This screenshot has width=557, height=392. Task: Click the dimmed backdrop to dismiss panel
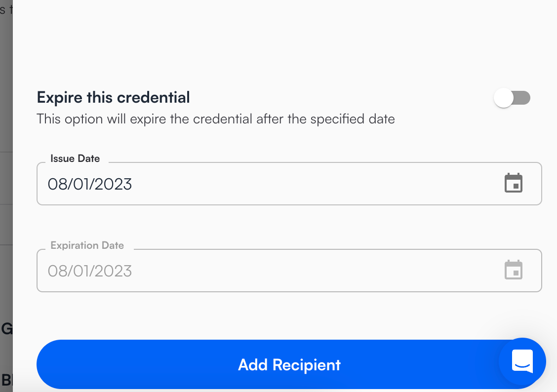pos(5,197)
